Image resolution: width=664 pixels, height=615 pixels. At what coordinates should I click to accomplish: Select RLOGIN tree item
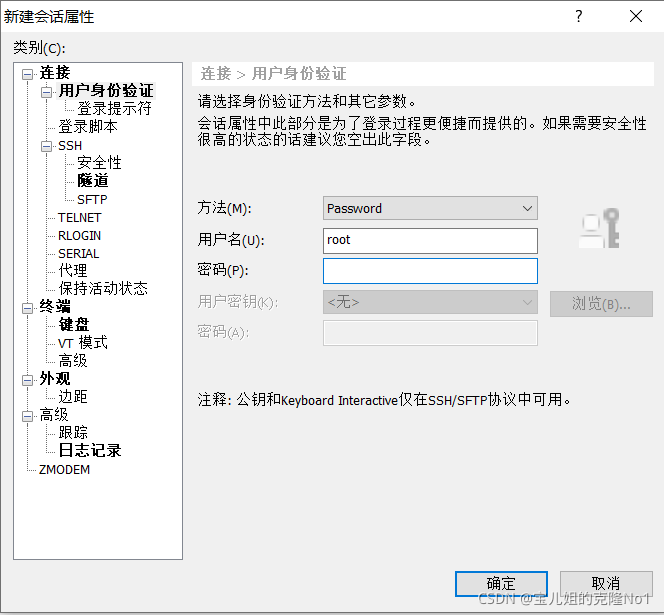click(79, 235)
